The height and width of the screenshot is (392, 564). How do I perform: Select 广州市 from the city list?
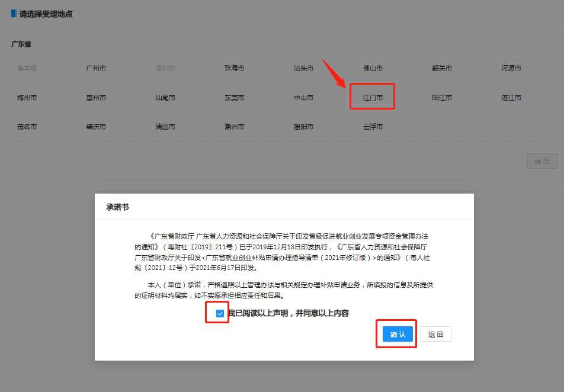click(x=95, y=68)
